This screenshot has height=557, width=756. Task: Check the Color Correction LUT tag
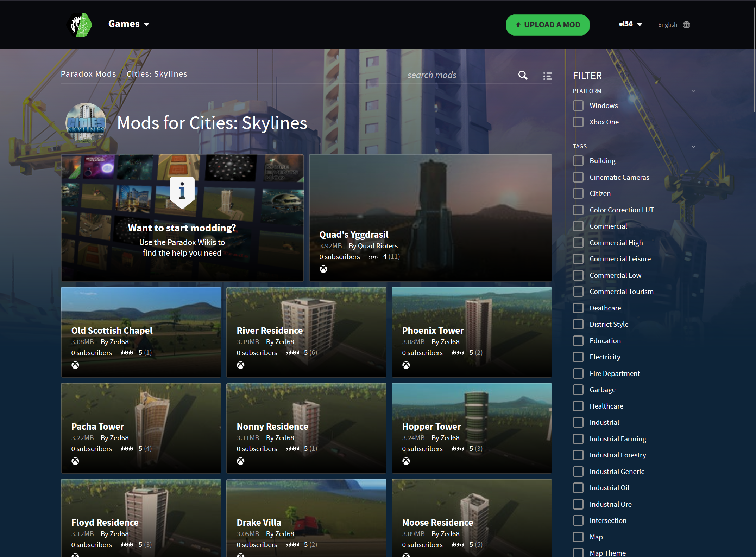click(x=578, y=210)
